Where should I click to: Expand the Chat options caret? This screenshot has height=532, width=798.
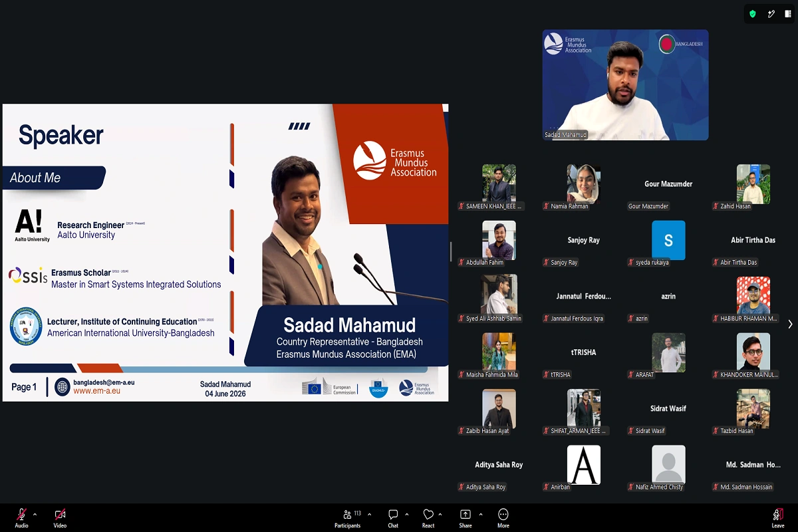407,514
